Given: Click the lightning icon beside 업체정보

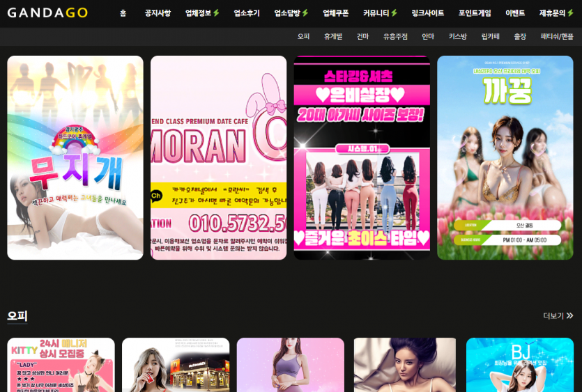Looking at the screenshot, I should [x=216, y=13].
